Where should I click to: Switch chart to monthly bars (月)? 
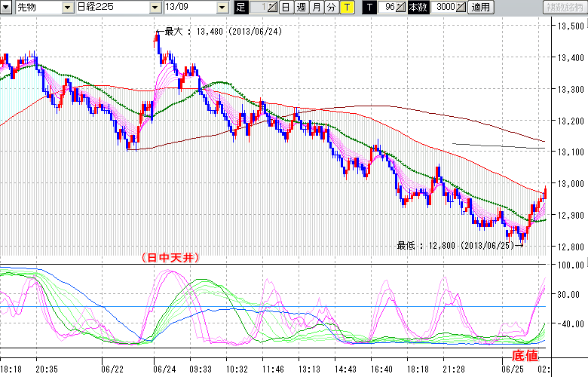[x=316, y=8]
